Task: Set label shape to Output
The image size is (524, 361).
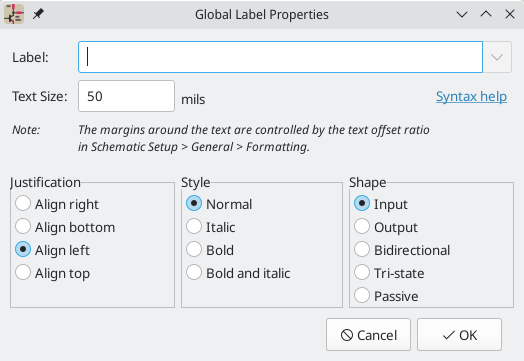Action: (x=386, y=227)
